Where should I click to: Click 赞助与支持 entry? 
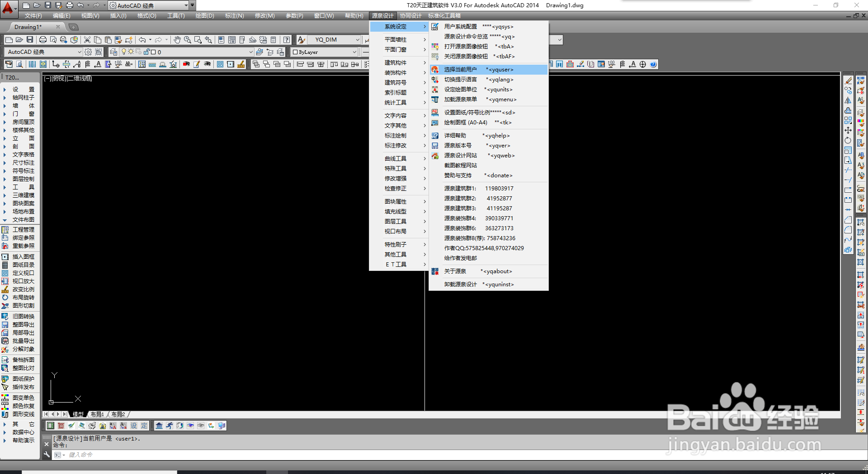[488, 175]
